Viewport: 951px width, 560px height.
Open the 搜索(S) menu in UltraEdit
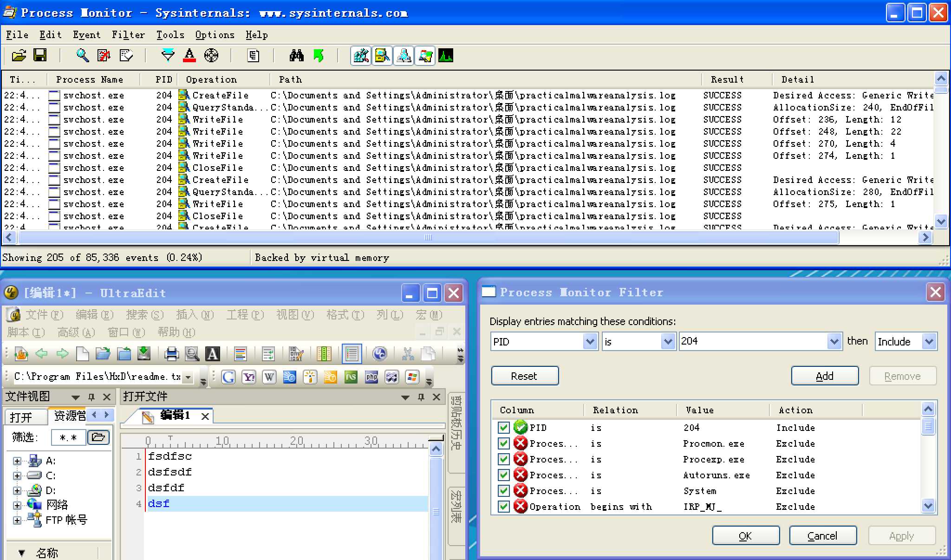[x=144, y=315]
